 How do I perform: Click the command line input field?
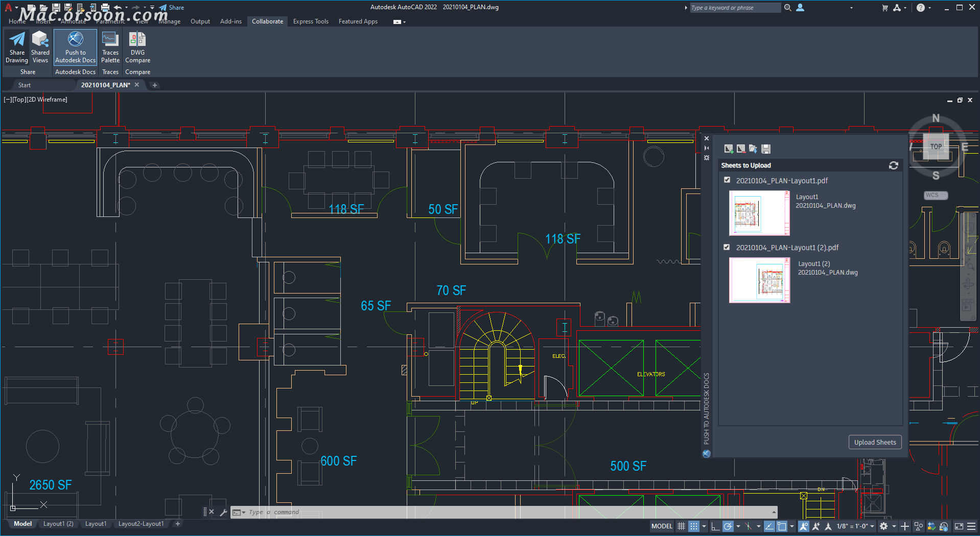(x=506, y=512)
